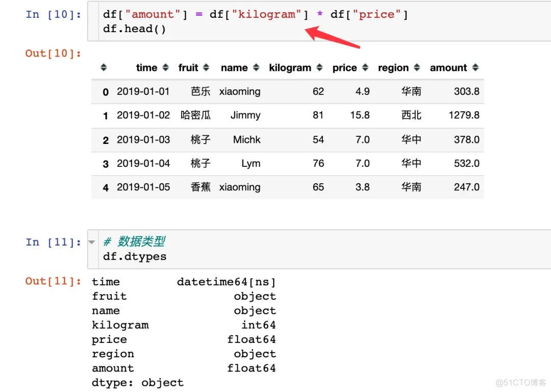
Task: Select kilogram value 65
Action: [x=318, y=187]
